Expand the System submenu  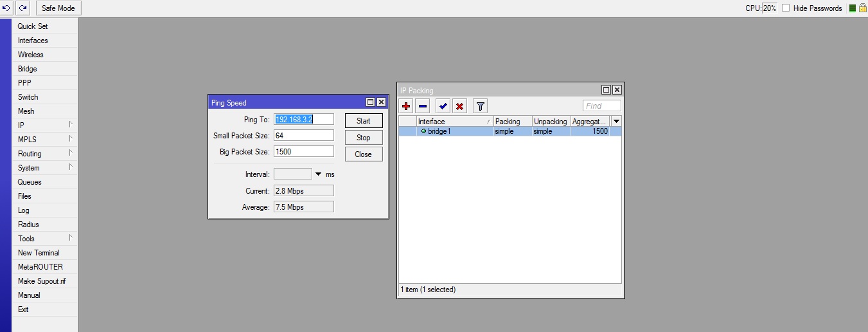tap(45, 168)
